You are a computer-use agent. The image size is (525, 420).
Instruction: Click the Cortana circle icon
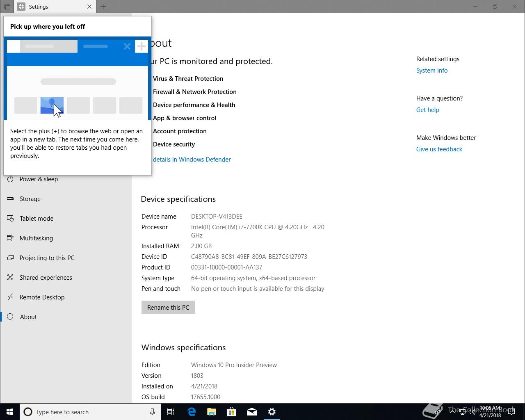pos(28,412)
